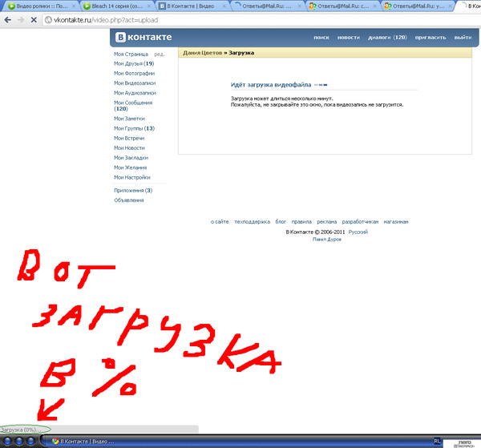Screen dimensions: 481x448
Task: Open Мои Друзья (19)
Action: 134,64
